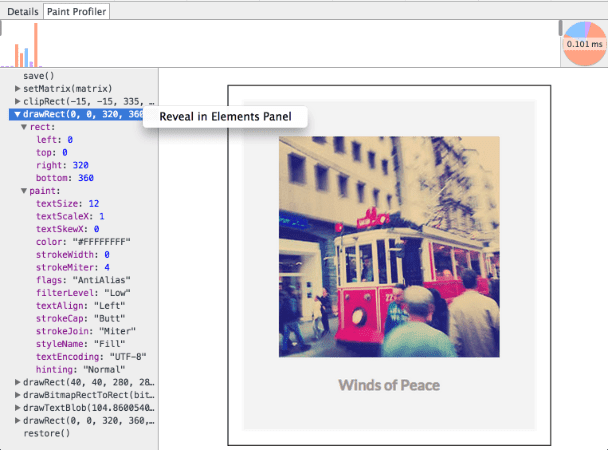
Task: Select the save() command row
Action: (x=38, y=75)
